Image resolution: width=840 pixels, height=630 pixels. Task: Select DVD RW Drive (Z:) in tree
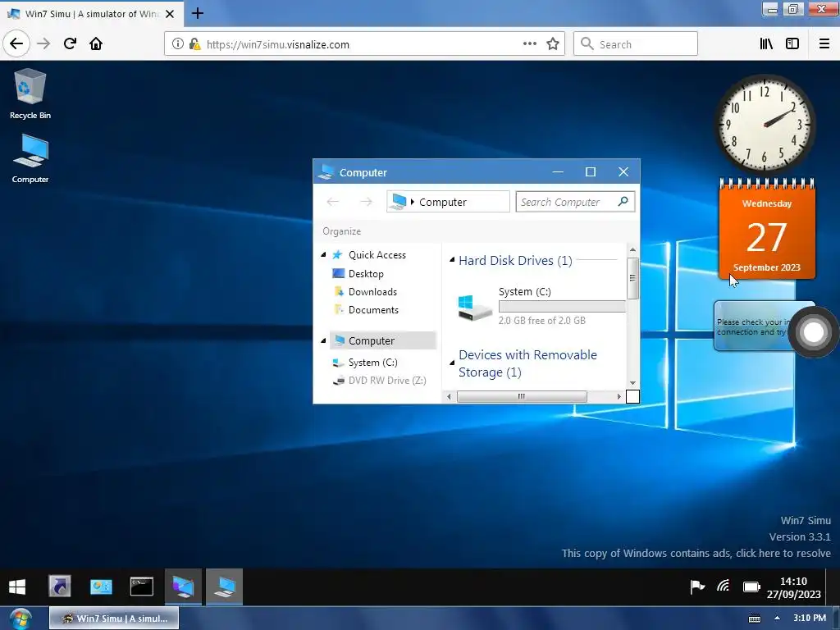(379, 381)
